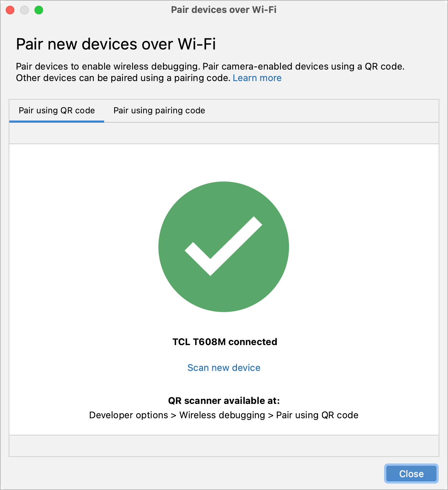
Task: Click the 'Pair devices over Wi-Fi' window title
Action: 224,10
